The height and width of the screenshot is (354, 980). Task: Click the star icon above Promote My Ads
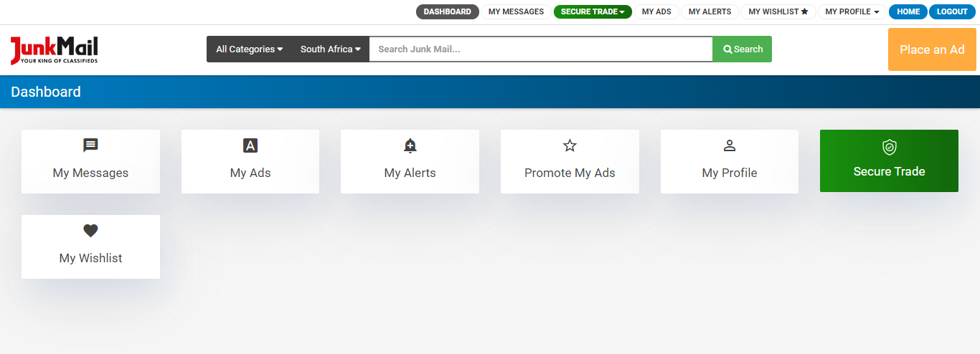tap(570, 146)
